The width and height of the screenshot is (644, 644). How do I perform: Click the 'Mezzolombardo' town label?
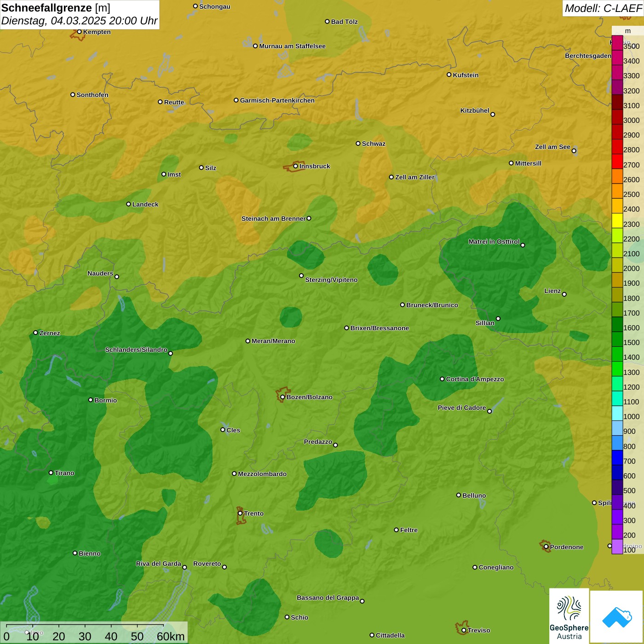click(262, 474)
